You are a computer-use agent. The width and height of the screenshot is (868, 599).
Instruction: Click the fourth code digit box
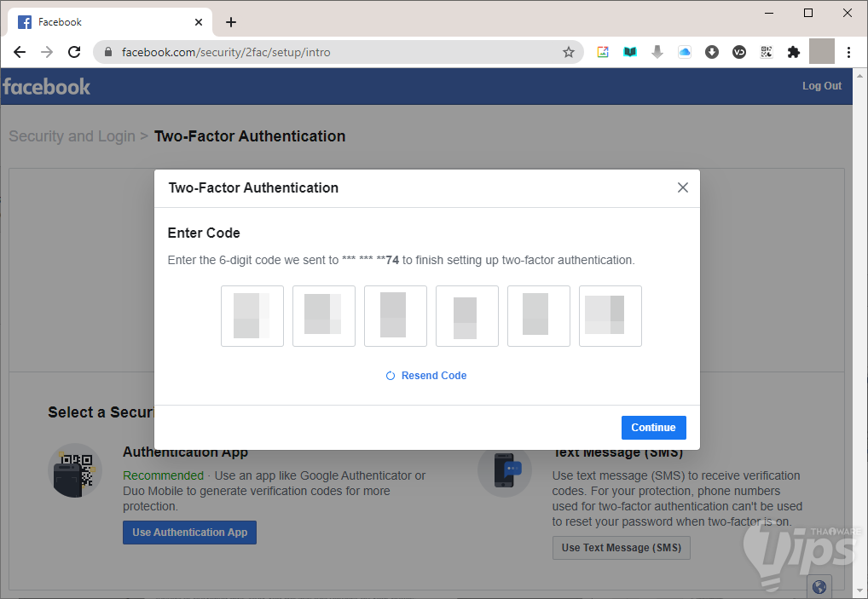[x=467, y=316]
